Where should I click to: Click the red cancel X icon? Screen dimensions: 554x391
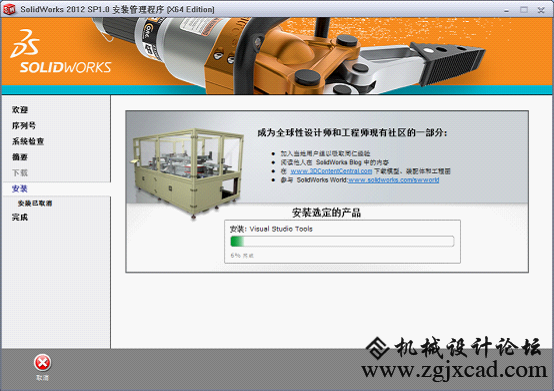tap(42, 362)
